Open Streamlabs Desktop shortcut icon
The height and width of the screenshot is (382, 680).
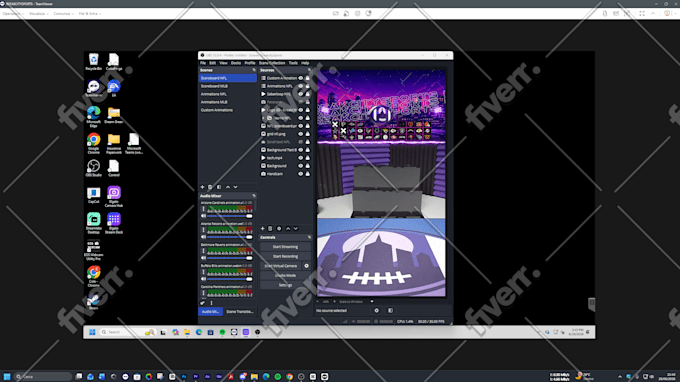(93, 223)
